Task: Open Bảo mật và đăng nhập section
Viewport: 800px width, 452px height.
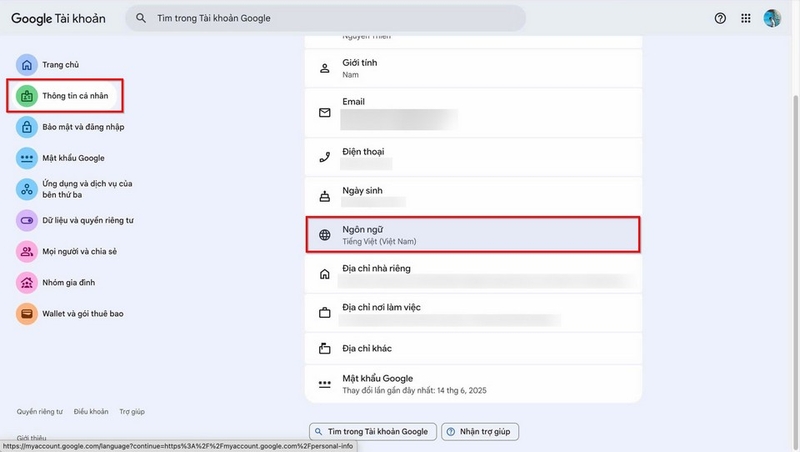Action: [83, 127]
